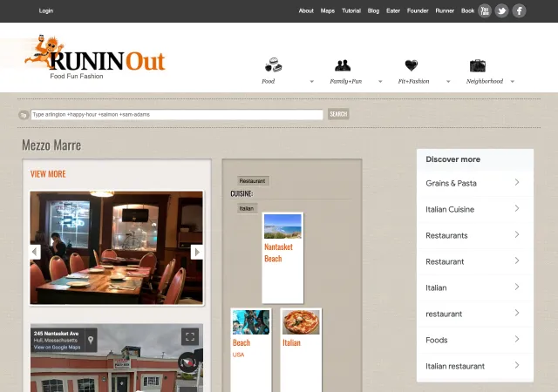Expand the Neighborhood dropdown arrow
The width and height of the screenshot is (558, 392).
513,82
